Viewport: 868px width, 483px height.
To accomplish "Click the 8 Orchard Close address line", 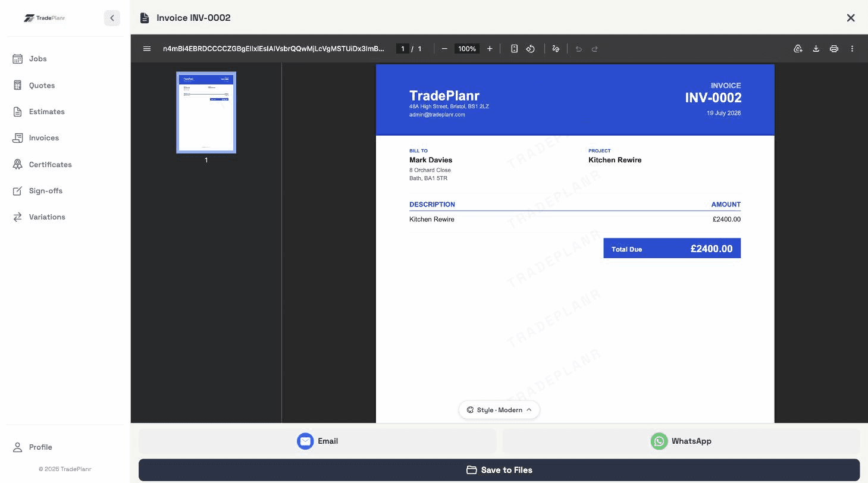I will pyautogui.click(x=430, y=170).
